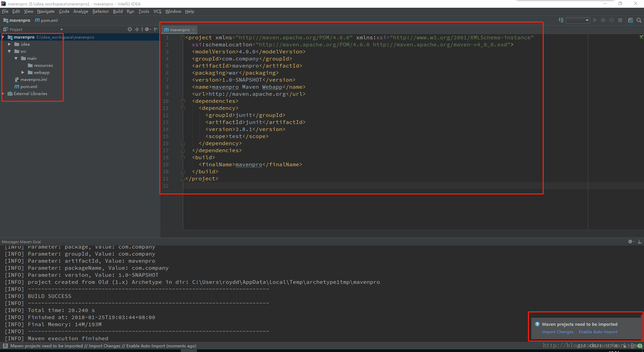
Task: Expand the webapp folder arrow
Action: point(23,73)
